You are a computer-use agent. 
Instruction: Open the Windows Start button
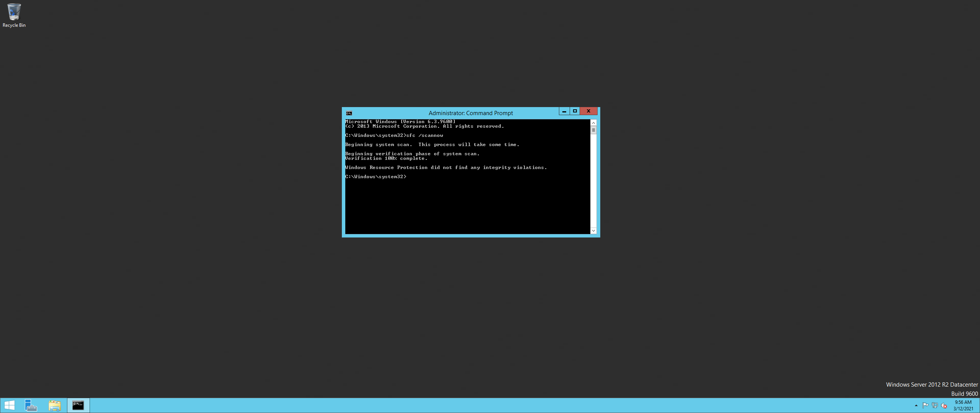(x=10, y=405)
